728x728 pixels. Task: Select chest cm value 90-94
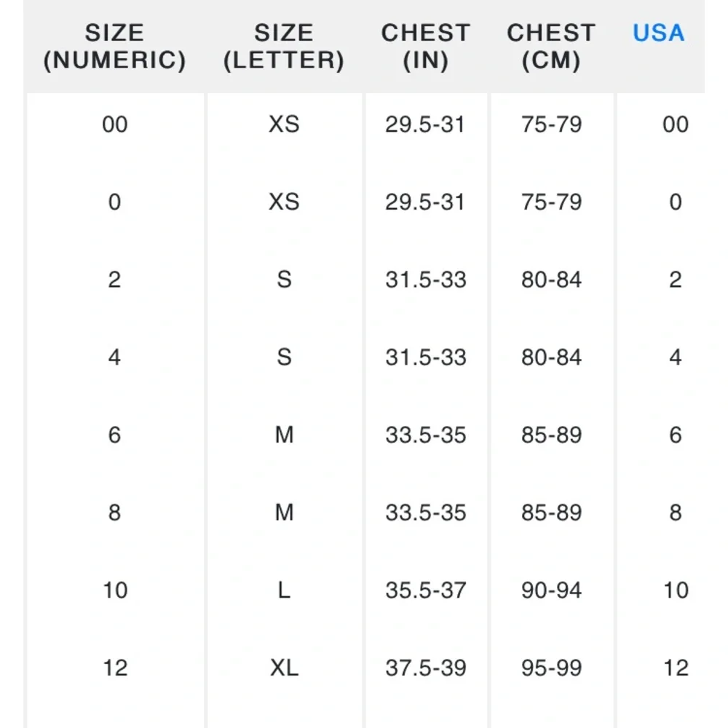click(x=551, y=590)
